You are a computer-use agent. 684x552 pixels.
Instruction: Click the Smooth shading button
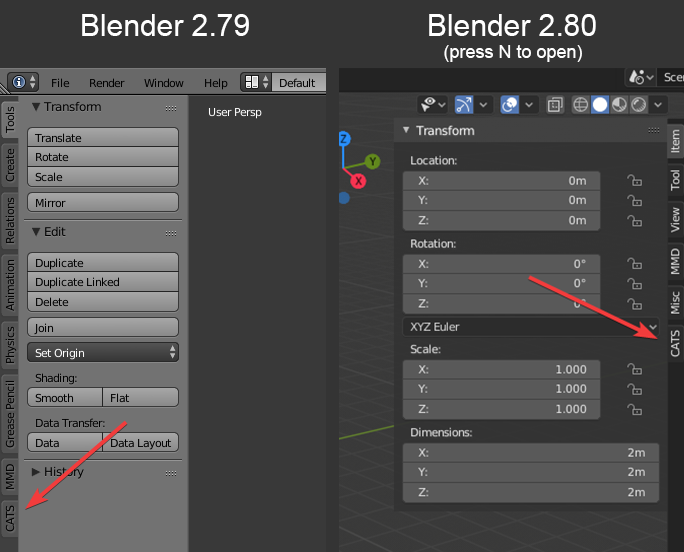[65, 398]
